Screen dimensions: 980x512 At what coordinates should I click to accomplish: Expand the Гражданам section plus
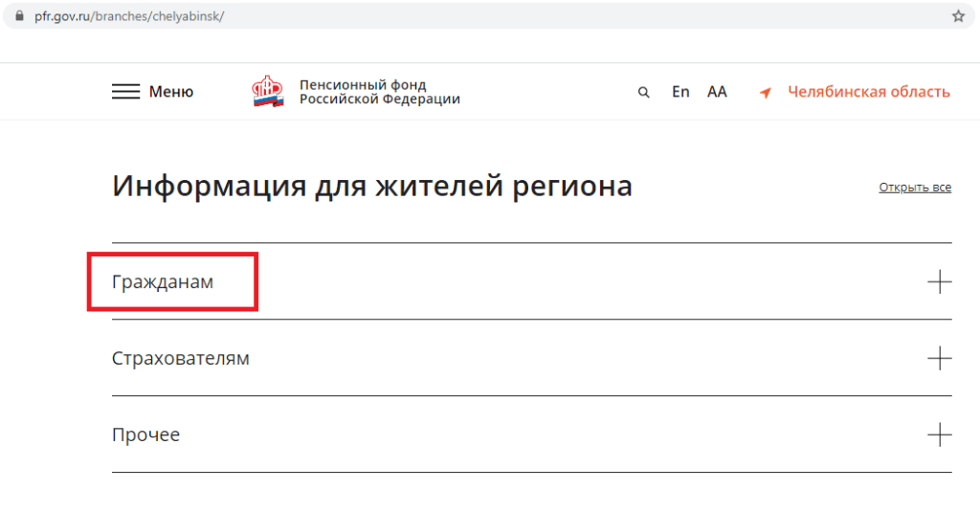(x=940, y=282)
